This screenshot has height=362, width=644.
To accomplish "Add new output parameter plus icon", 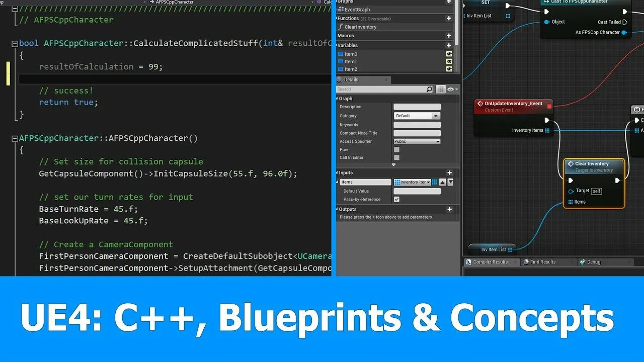I will pyautogui.click(x=449, y=209).
